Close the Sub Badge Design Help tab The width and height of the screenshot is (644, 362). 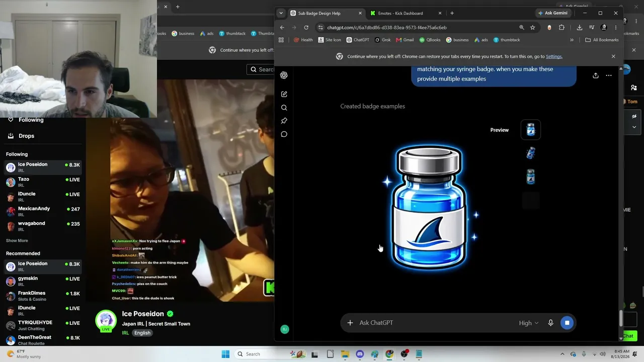click(x=360, y=13)
